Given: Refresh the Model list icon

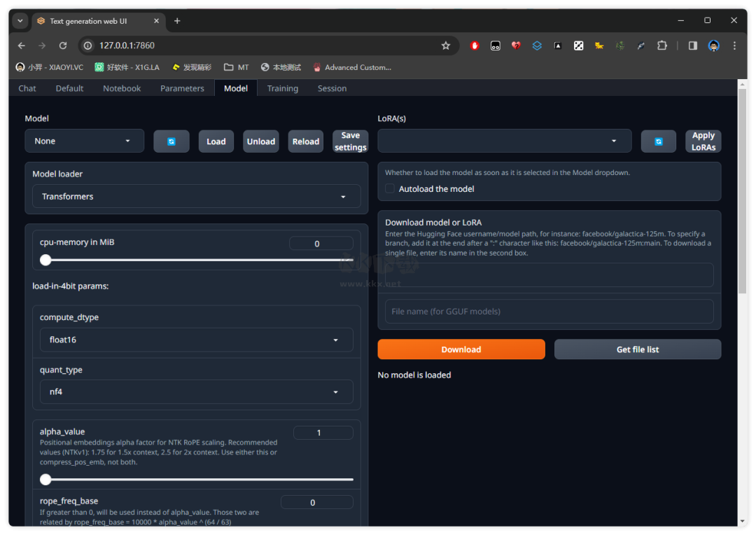Looking at the screenshot, I should 171,141.
